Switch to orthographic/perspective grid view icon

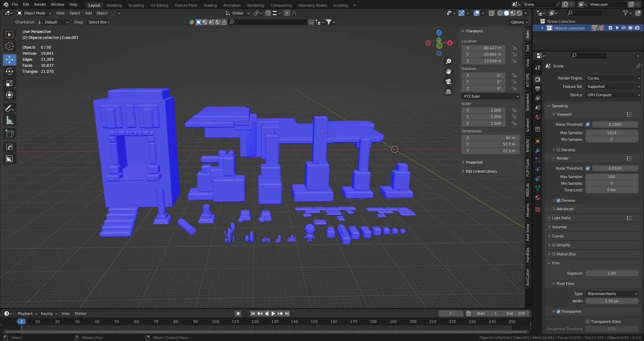click(x=448, y=92)
